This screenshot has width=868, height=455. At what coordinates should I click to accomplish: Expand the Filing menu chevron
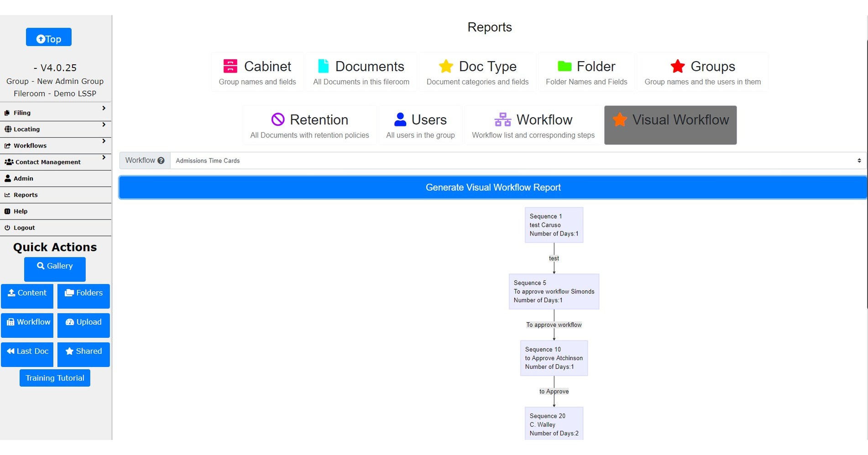[x=104, y=108]
